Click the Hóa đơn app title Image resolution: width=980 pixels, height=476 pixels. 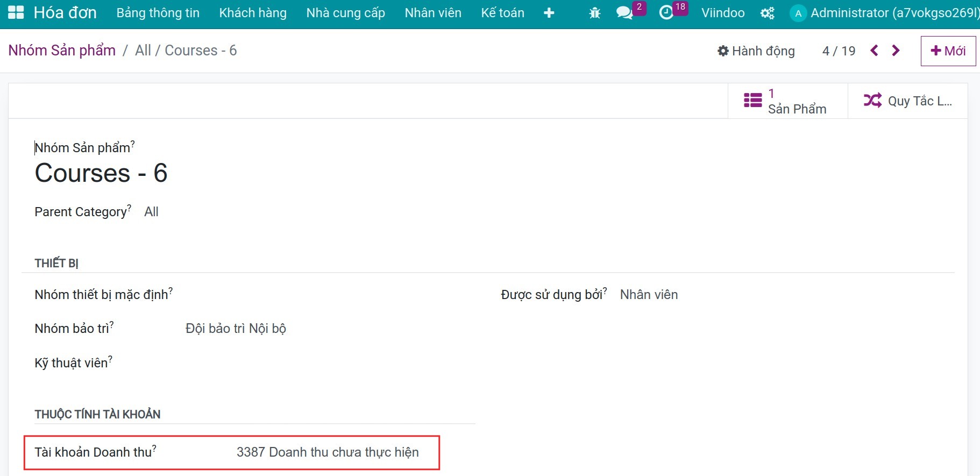(x=65, y=13)
